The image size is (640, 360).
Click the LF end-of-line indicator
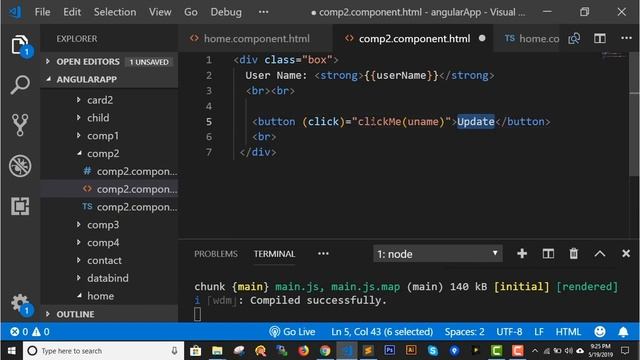tap(539, 331)
